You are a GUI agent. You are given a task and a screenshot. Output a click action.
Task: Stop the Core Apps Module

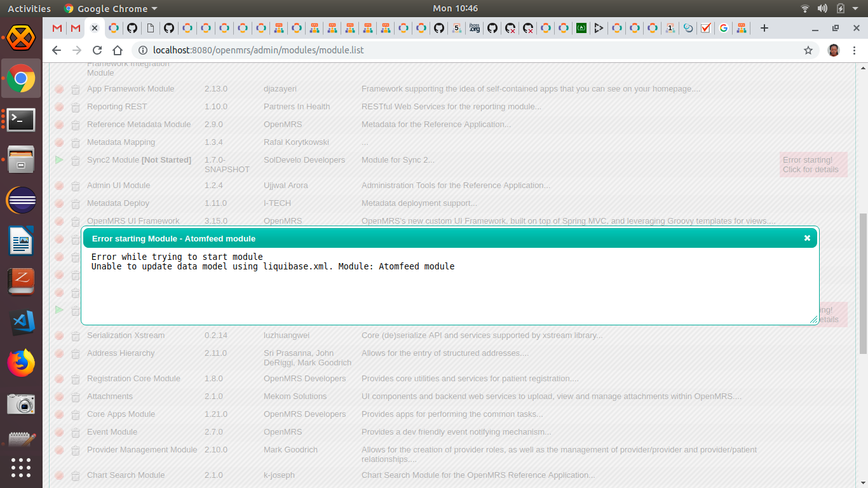click(x=59, y=415)
